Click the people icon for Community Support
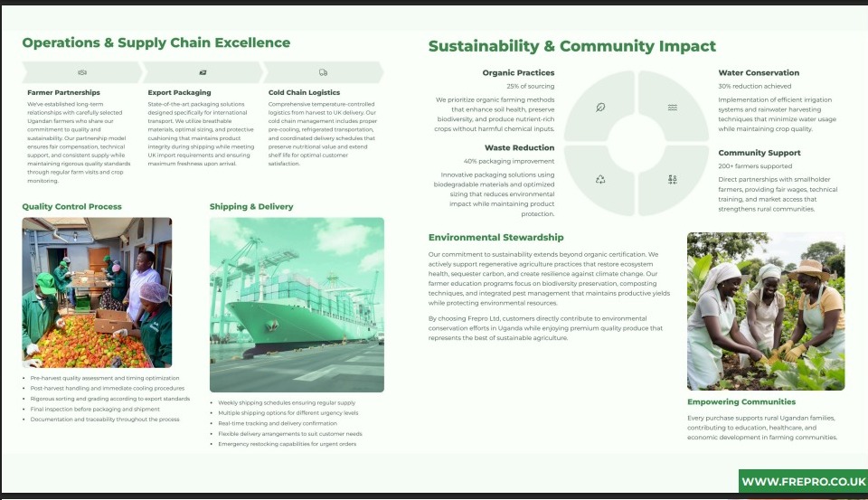This screenshot has height=500, width=868. point(672,179)
